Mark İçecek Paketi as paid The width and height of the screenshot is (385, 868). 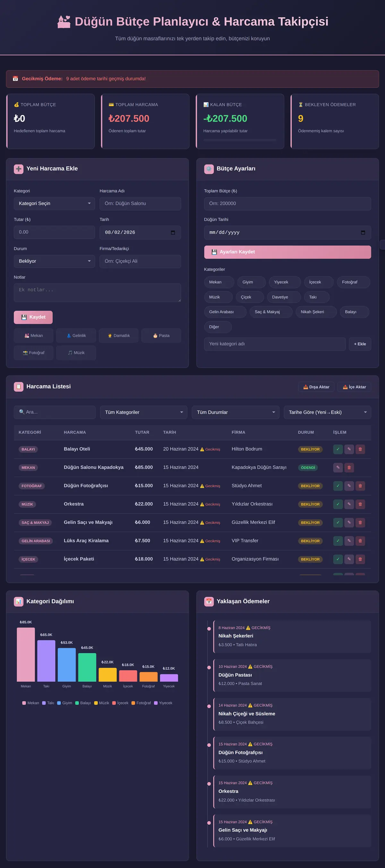(338, 559)
